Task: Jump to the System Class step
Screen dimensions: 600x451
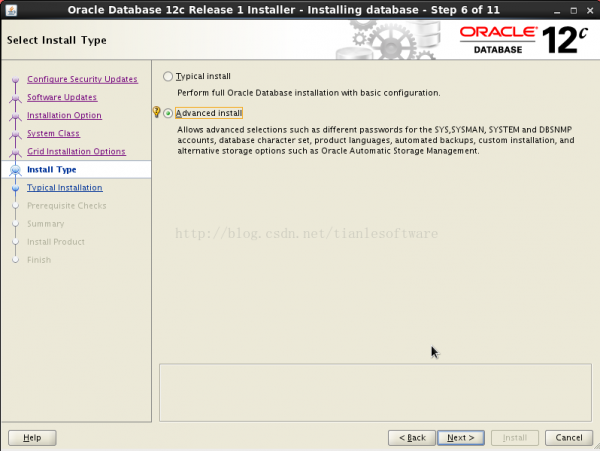Action: tap(53, 133)
